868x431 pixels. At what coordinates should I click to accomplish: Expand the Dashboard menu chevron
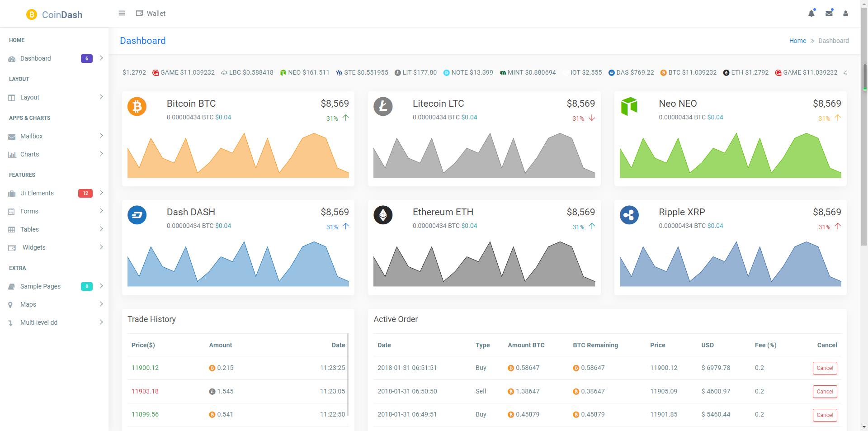101,58
